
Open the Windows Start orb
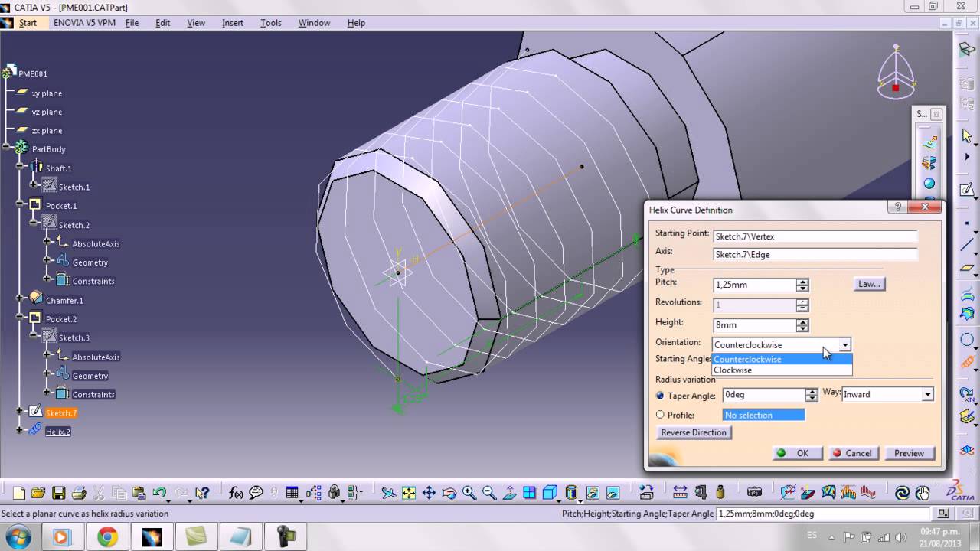(18, 536)
